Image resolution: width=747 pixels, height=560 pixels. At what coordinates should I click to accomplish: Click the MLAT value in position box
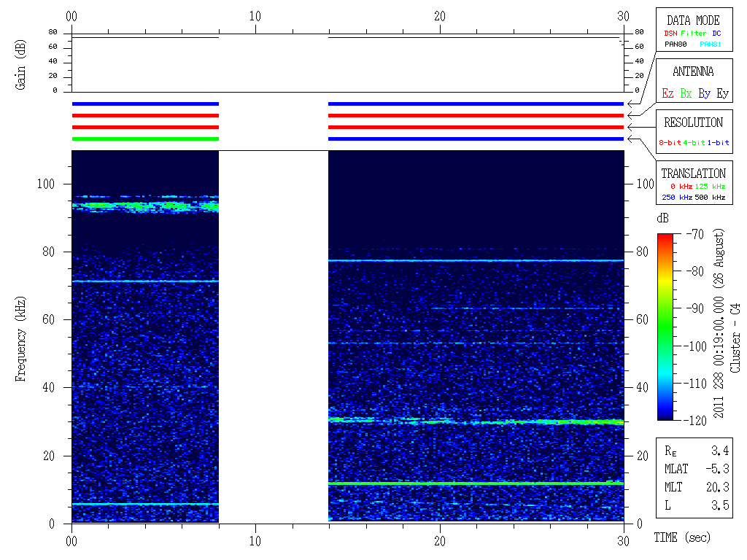coord(717,468)
